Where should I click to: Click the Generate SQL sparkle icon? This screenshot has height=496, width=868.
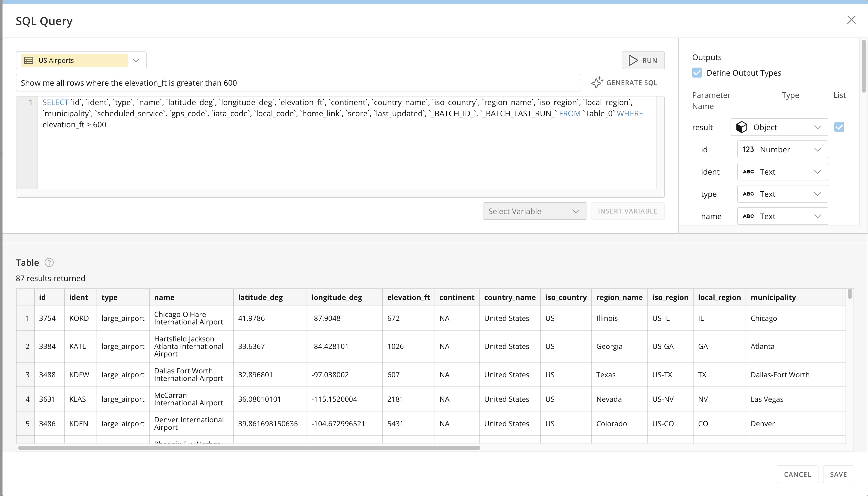click(x=597, y=83)
